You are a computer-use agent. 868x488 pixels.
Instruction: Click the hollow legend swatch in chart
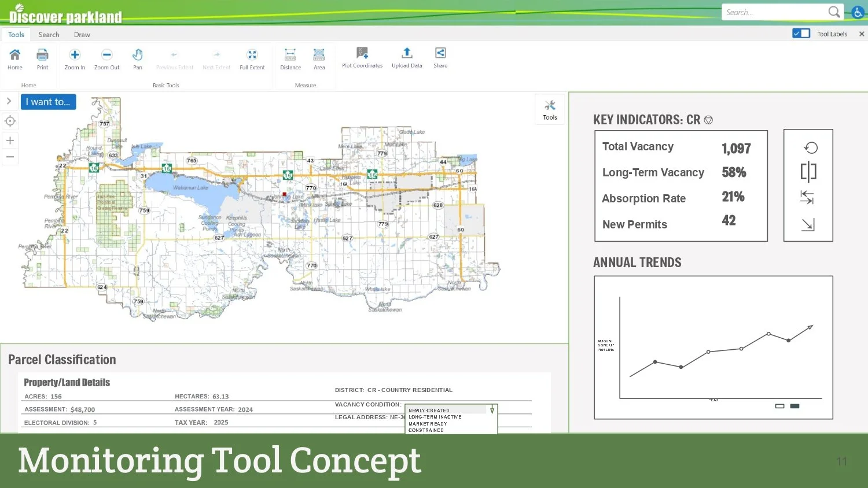pyautogui.click(x=779, y=406)
